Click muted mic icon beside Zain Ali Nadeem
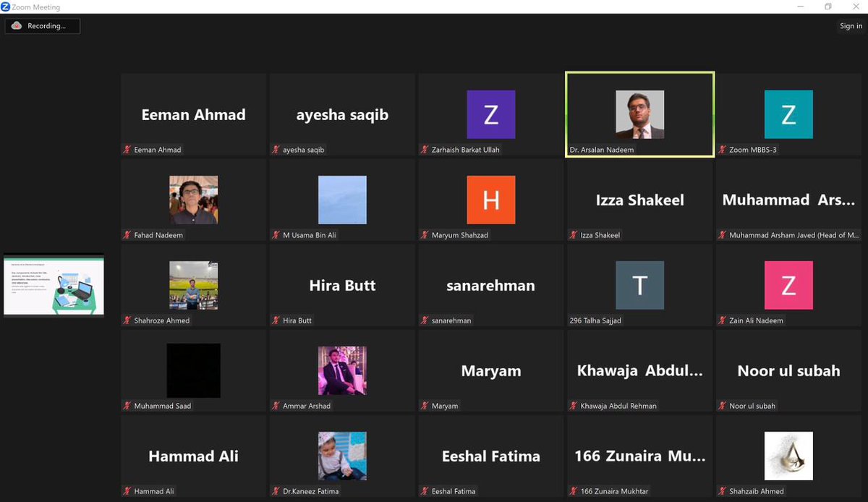868x502 pixels. [723, 320]
